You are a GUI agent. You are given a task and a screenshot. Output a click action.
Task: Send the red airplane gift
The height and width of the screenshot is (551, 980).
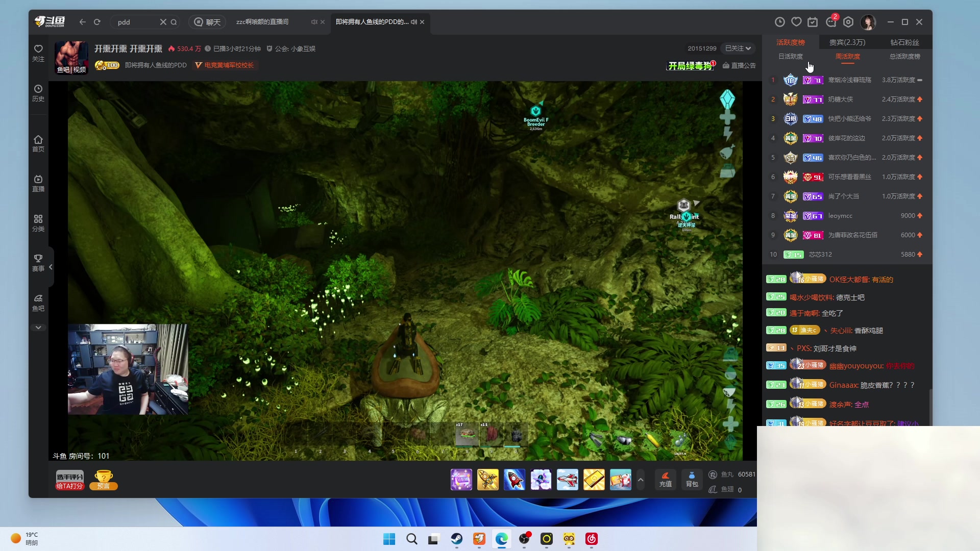click(x=568, y=480)
